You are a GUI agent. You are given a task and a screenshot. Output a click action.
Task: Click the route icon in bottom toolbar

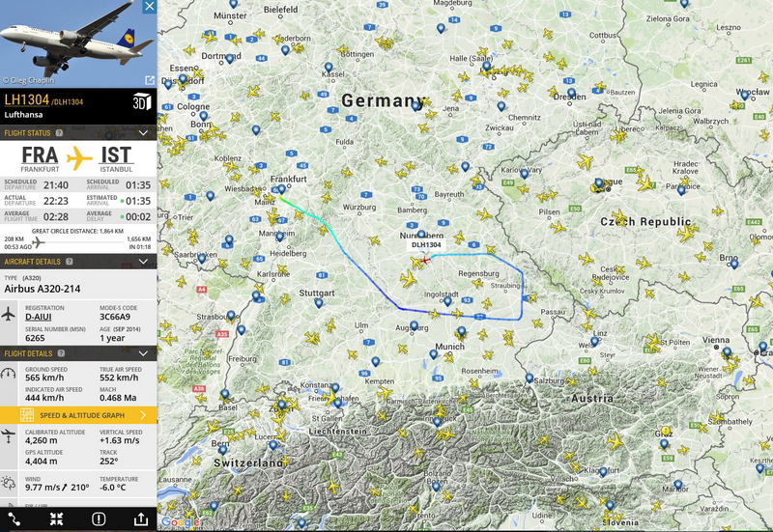click(x=14, y=518)
